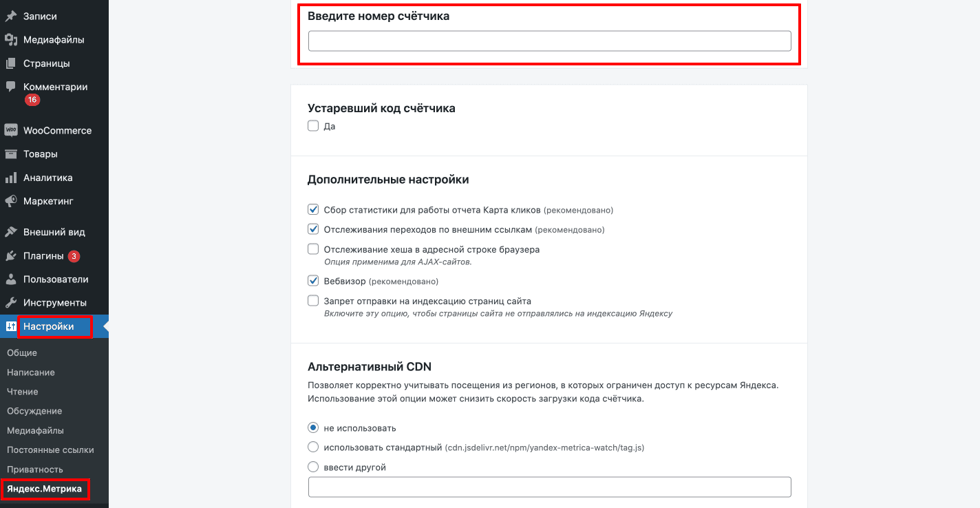Click the Аналитика bar chart icon

click(x=11, y=178)
